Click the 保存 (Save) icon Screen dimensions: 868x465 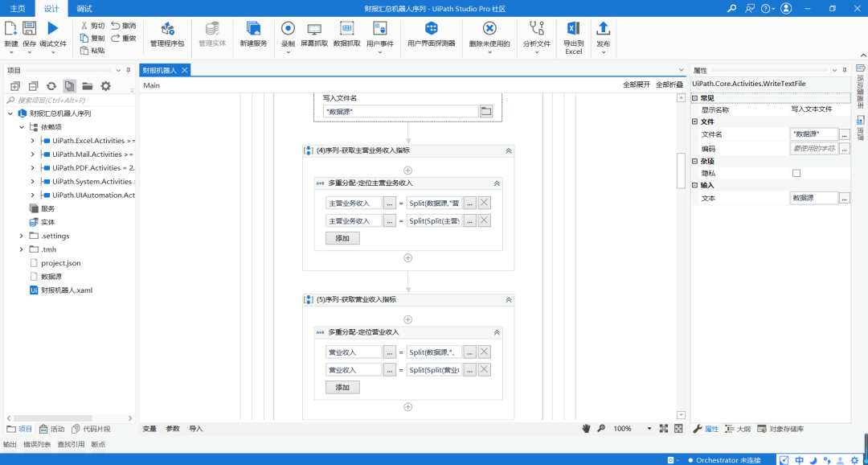(30, 29)
